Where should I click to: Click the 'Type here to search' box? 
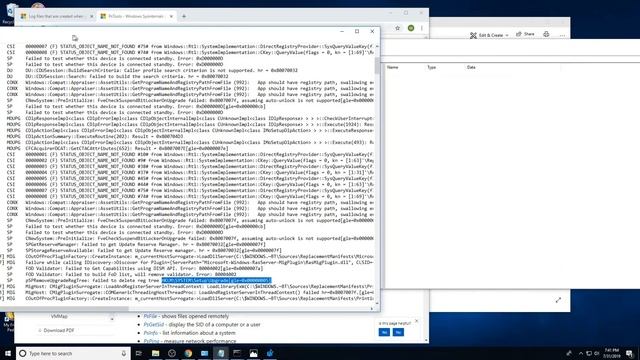point(73,353)
